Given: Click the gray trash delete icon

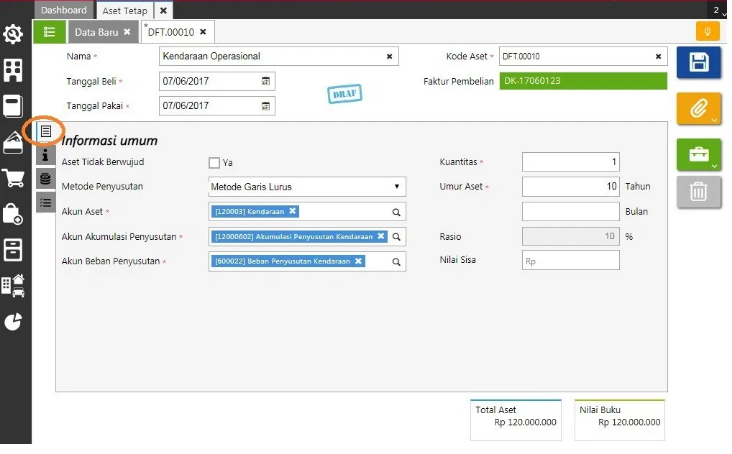Looking at the screenshot, I should [x=698, y=190].
